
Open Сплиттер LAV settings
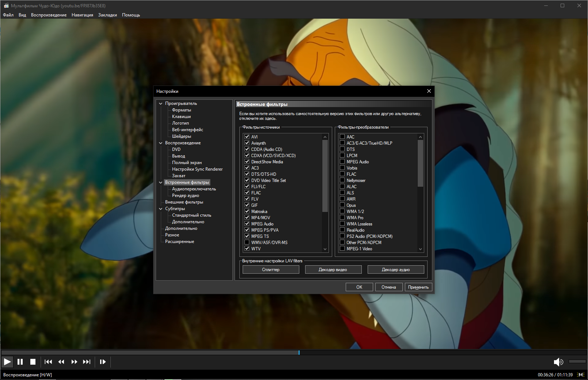coord(271,270)
